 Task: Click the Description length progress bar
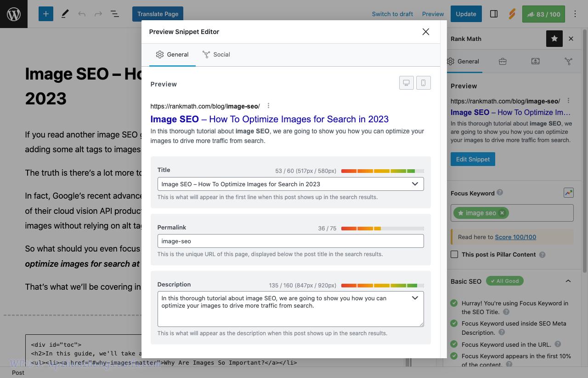coord(383,286)
